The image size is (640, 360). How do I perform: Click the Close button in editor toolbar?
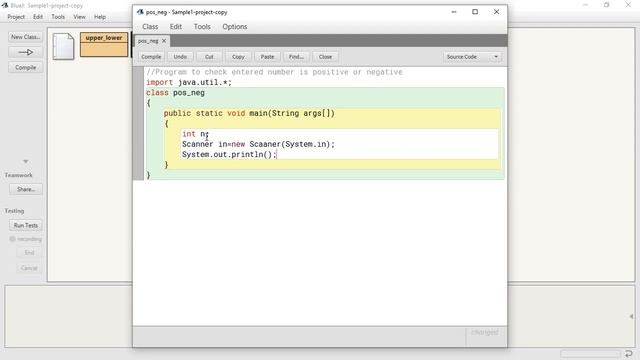coord(325,57)
